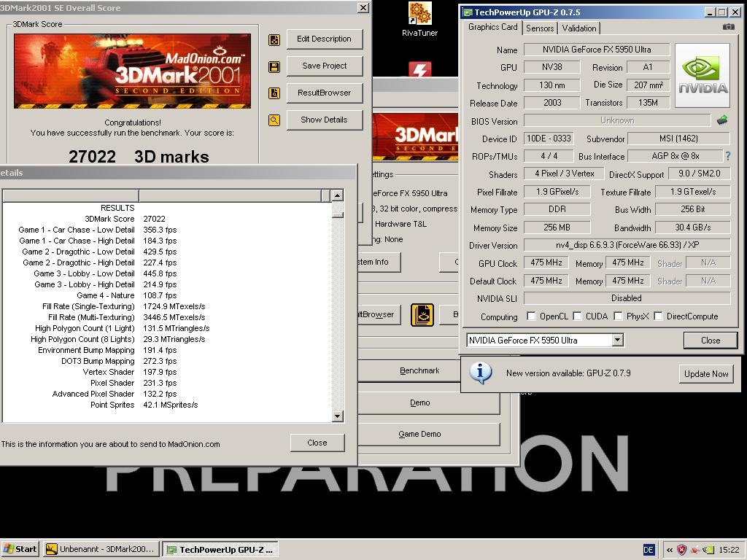The height and width of the screenshot is (560, 747).
Task: Click the BIOS save chip icon
Action: click(x=722, y=120)
